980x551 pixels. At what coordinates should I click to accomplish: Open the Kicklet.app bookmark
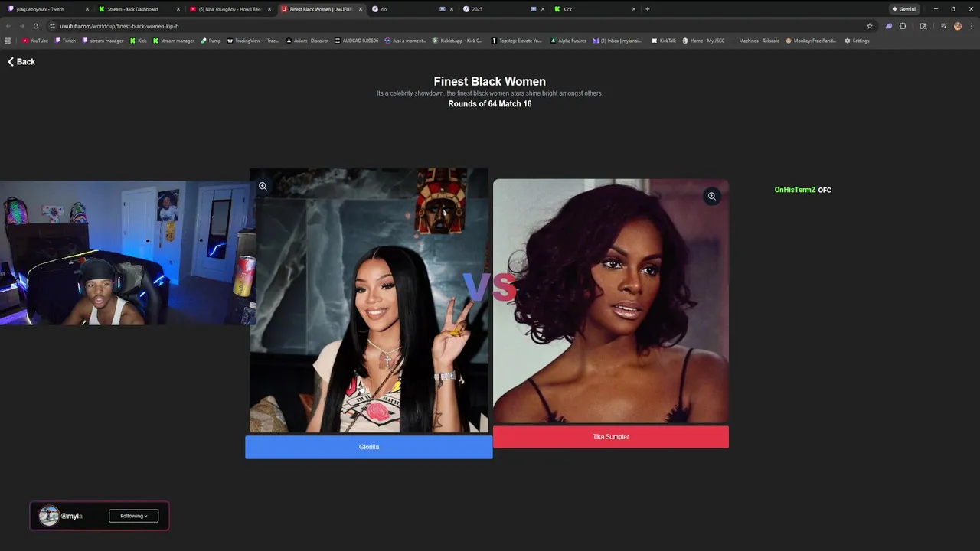[x=458, y=41]
